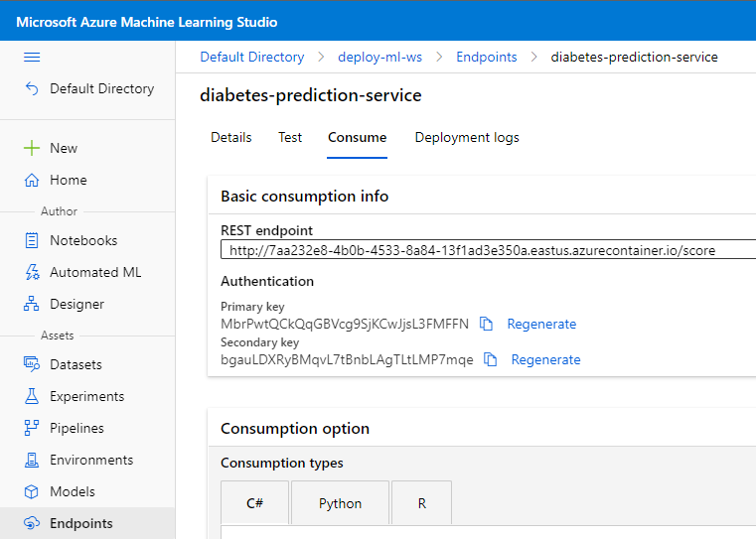Open Notebooks icon in sidebar
The image size is (756, 539).
click(32, 240)
